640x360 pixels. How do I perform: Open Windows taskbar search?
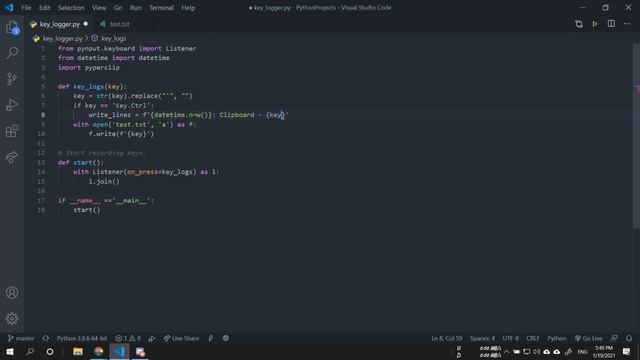click(30, 351)
